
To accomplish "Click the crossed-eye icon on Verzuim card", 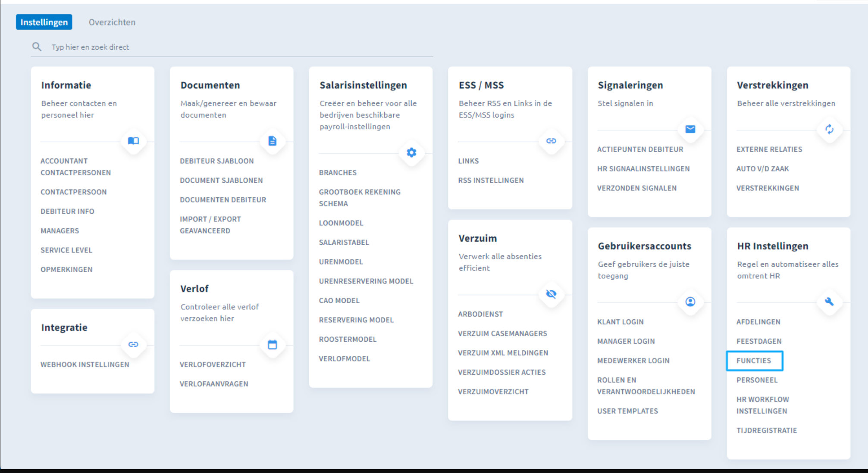I will 551,294.
